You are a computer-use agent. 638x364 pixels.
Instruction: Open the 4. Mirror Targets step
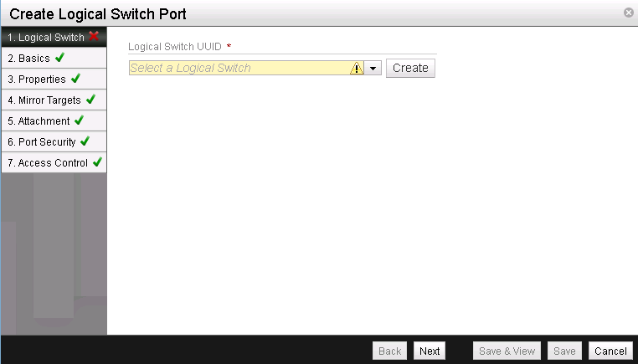[x=44, y=100]
